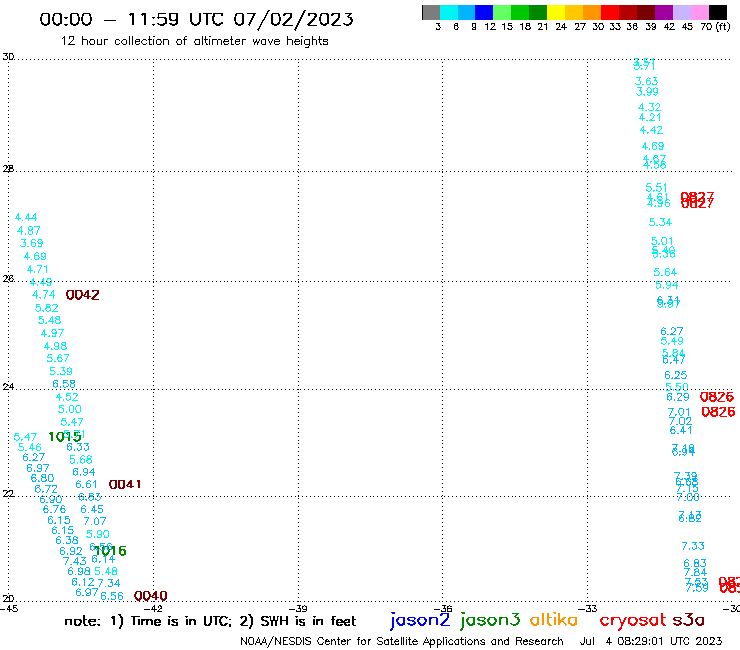Click the yellow legend color swatch
740x650 pixels.
(556, 12)
